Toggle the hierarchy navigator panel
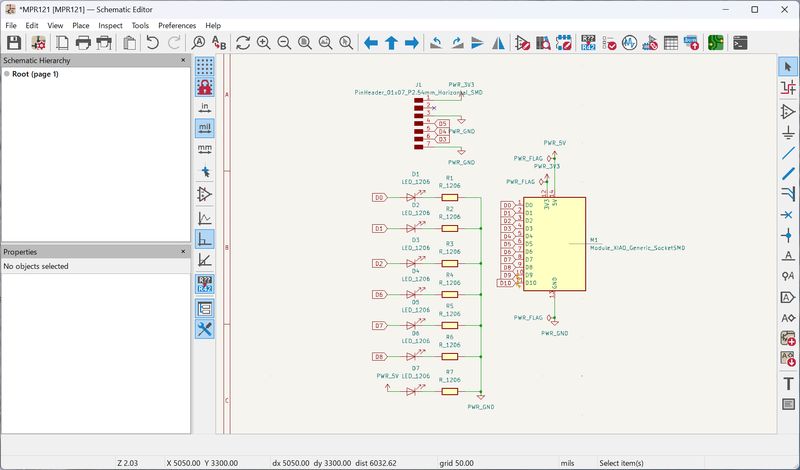Screen dimensions: 800x470 205,308
